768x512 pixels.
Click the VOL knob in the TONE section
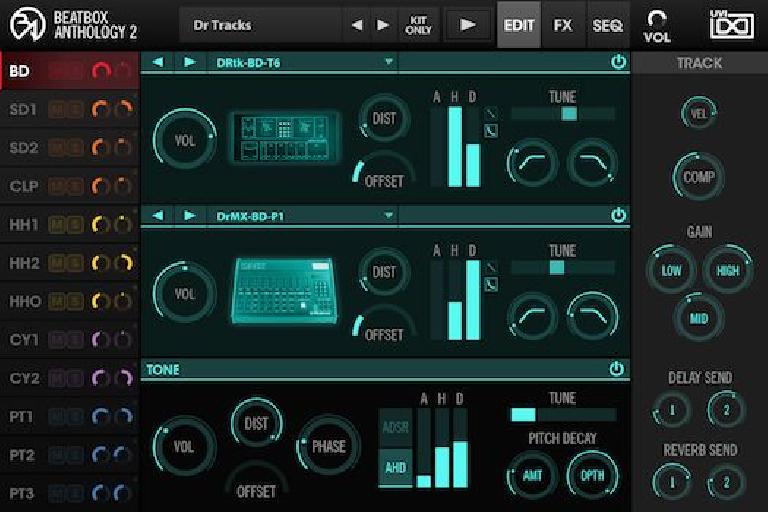pyautogui.click(x=184, y=446)
